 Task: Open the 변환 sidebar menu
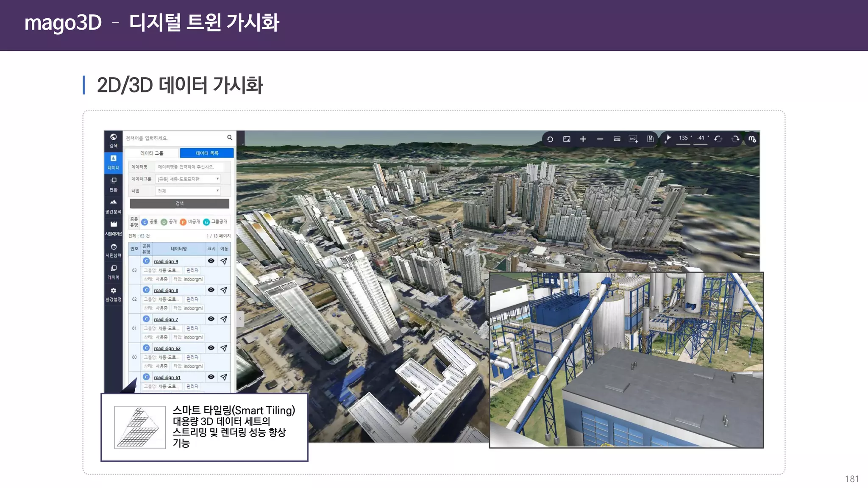click(x=113, y=184)
